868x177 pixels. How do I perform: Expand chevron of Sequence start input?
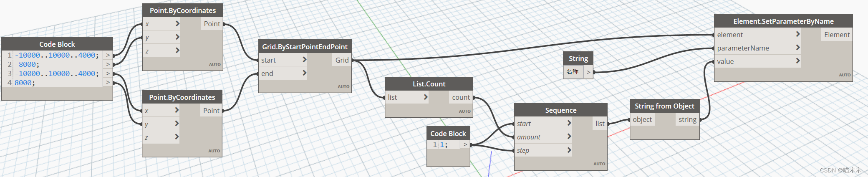click(569, 123)
